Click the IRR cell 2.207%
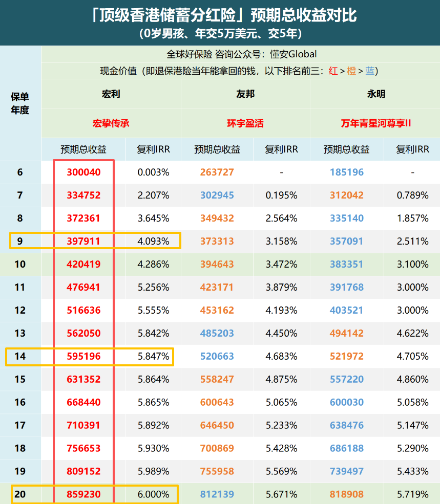Viewport: 440px width, 504px height. [153, 195]
